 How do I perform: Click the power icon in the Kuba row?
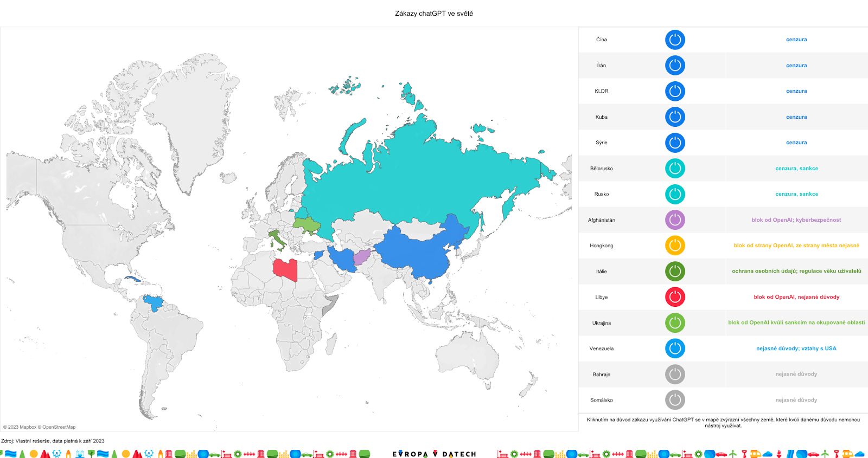click(675, 117)
